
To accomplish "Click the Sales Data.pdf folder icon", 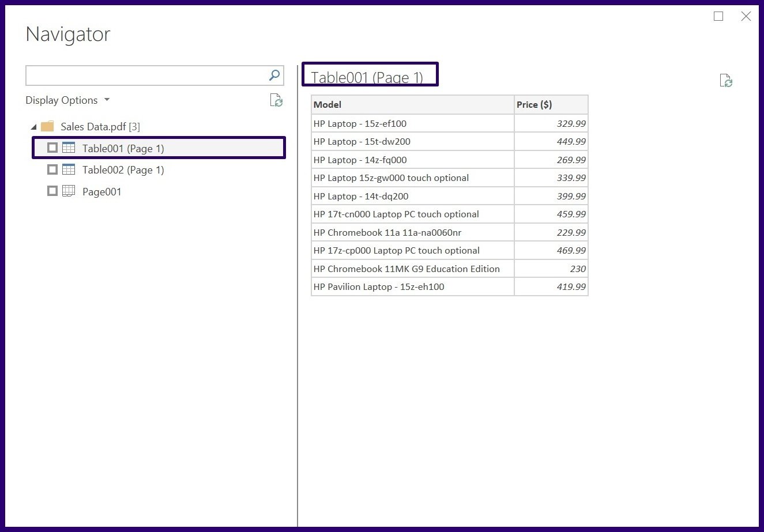I will (x=47, y=126).
